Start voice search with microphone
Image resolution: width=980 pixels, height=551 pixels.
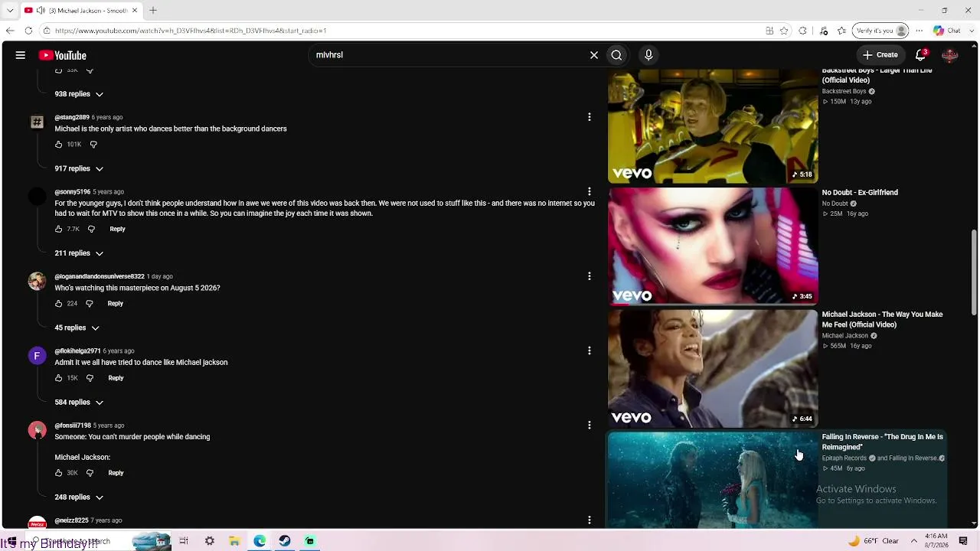[x=648, y=55]
